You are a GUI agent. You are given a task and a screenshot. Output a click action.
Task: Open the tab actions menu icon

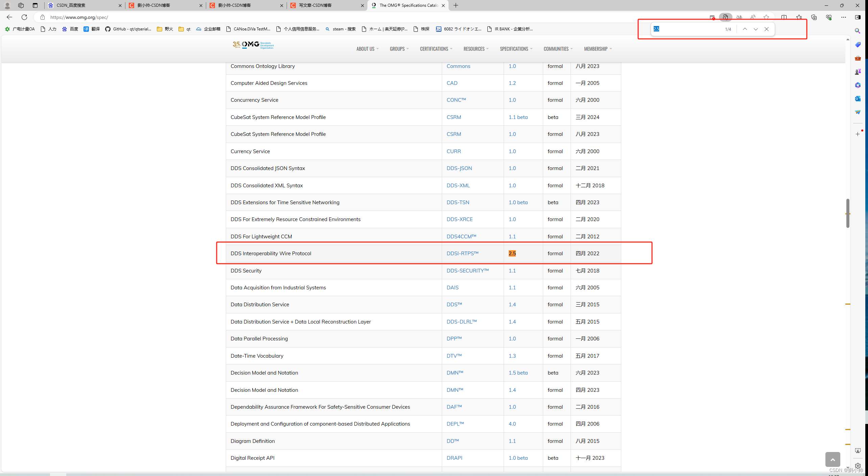pos(35,5)
